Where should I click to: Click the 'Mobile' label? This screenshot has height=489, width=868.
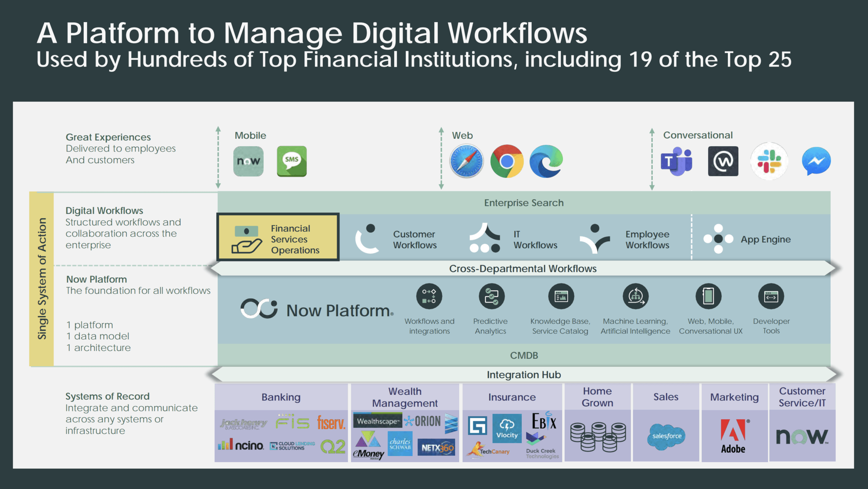click(250, 135)
